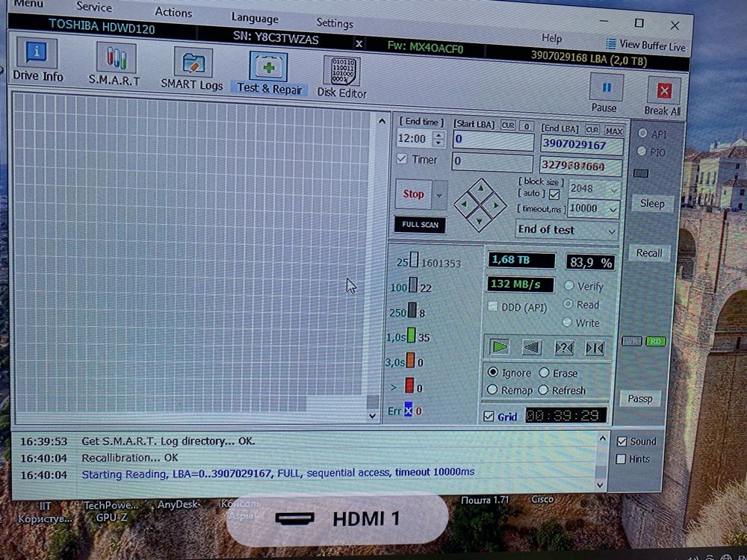Select the API access radio button
747x560 pixels.
[x=642, y=133]
